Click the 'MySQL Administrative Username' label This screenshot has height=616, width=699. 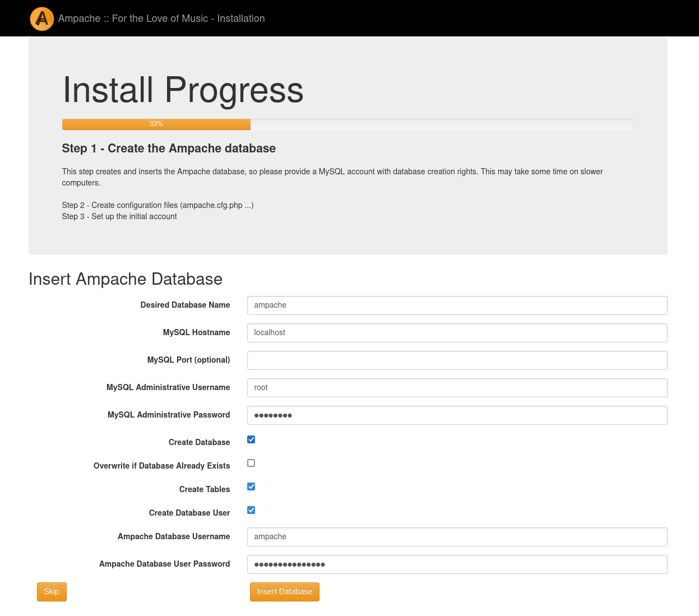168,387
